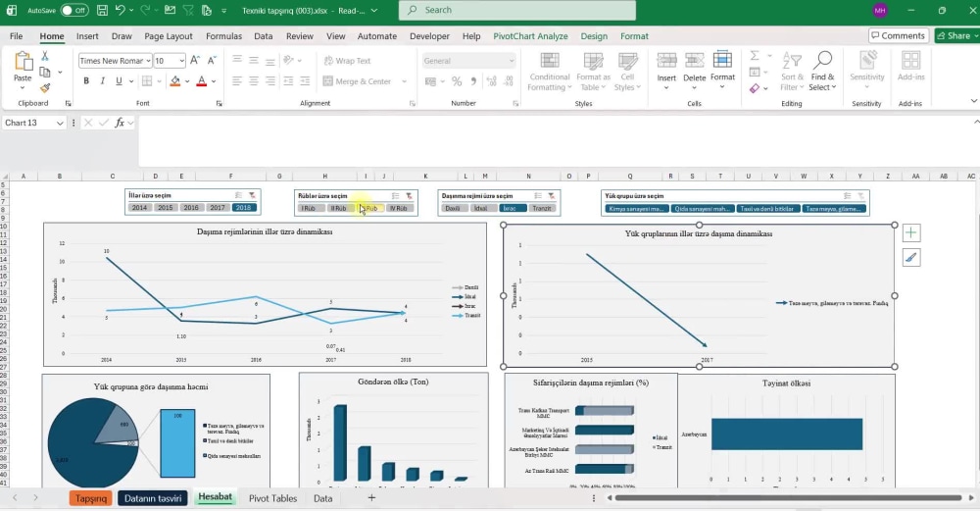Screen dimensions: 980x511
Task: Click the AutoSum sigma icon
Action: click(x=755, y=56)
